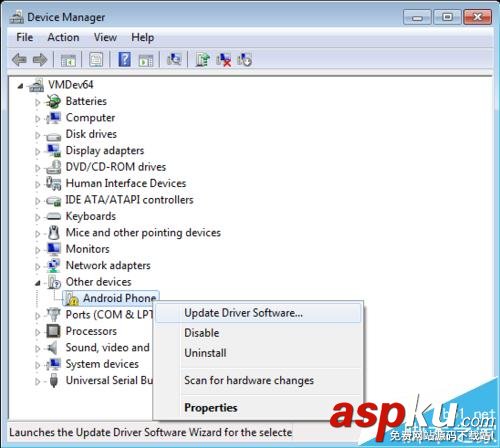
Task: Click the Android Phone warning icon
Action: point(71,299)
